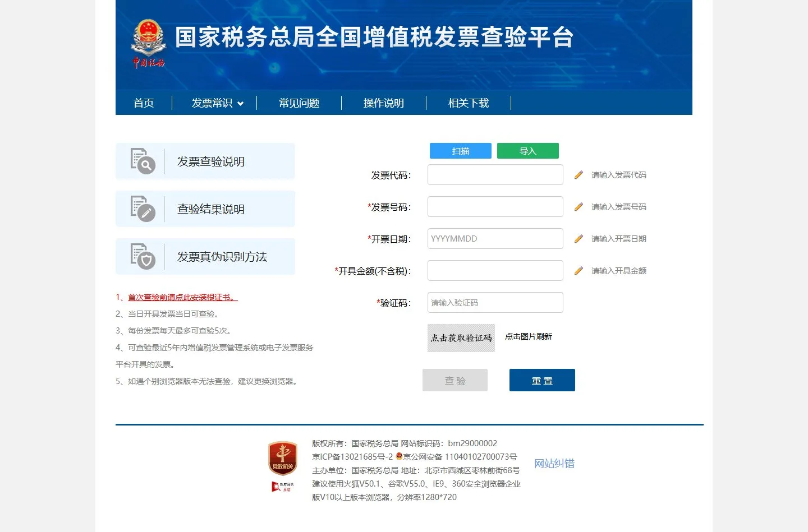Open 查验结果说明 panel link
The image size is (808, 532).
click(x=205, y=209)
